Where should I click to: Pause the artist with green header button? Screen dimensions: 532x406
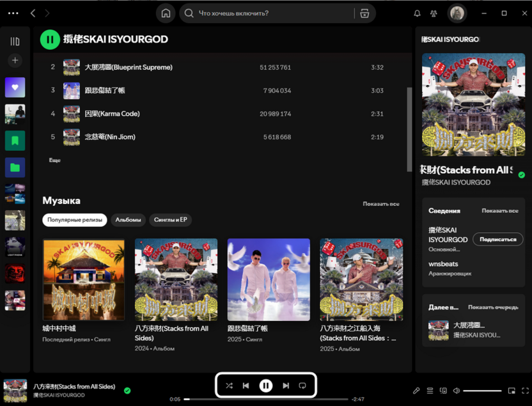(x=50, y=40)
